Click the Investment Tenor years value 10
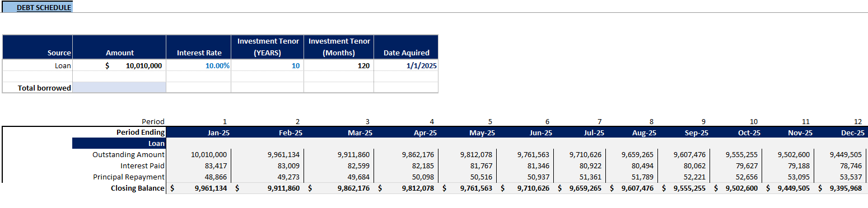 click(267, 65)
